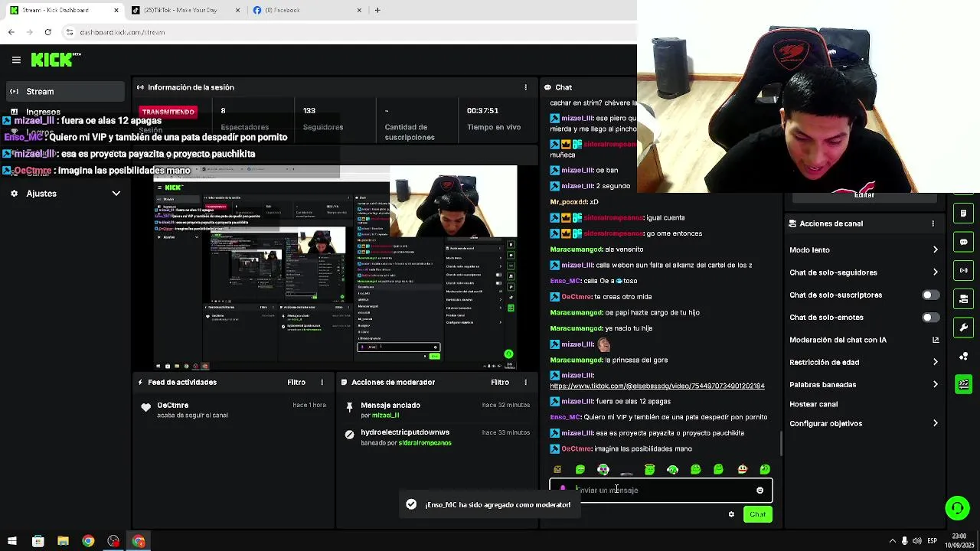Image resolution: width=980 pixels, height=551 pixels.
Task: Open mizael_lll link under Mensaje anclado
Action: pos(385,416)
